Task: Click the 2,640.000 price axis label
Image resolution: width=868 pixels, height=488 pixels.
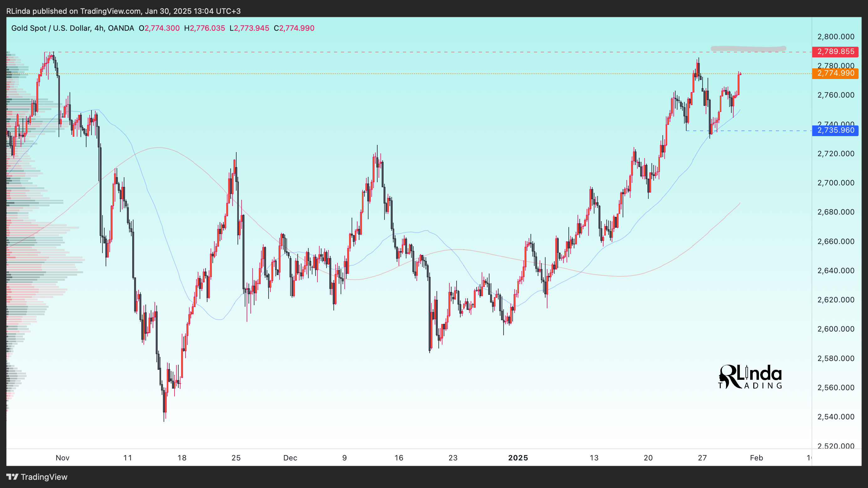Action: point(836,270)
